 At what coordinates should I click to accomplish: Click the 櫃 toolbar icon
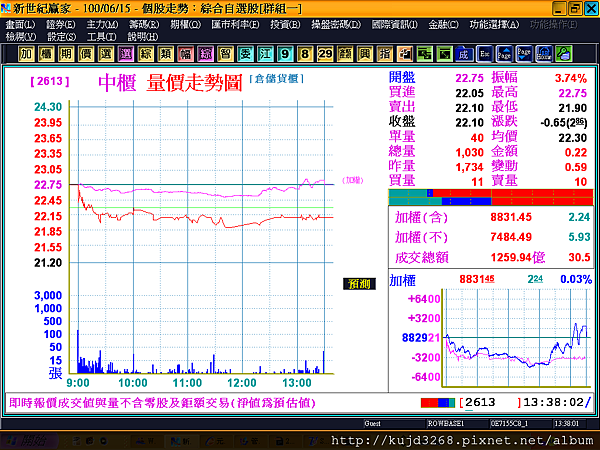click(x=46, y=54)
